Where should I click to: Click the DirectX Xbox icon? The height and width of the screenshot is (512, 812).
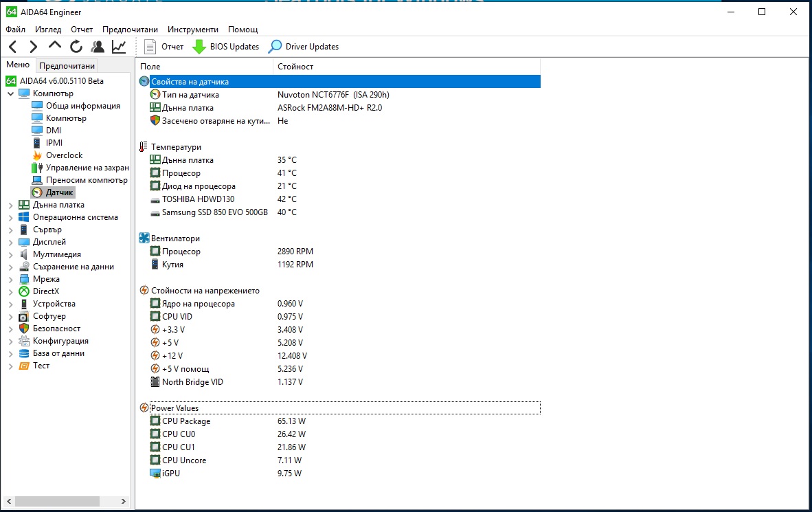coord(24,292)
